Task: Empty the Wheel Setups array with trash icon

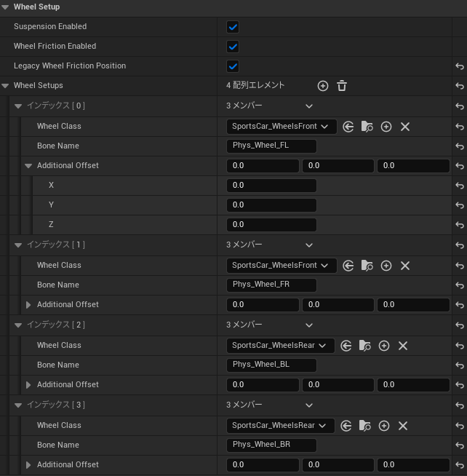Action: [342, 86]
